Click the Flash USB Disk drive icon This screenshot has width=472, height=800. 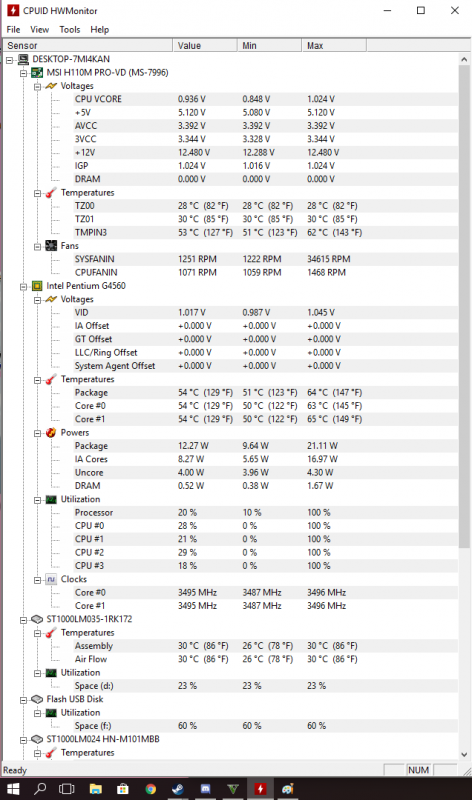[37, 699]
